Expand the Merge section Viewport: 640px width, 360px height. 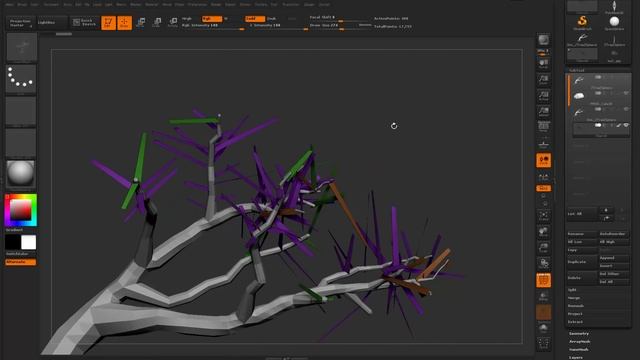(574, 298)
